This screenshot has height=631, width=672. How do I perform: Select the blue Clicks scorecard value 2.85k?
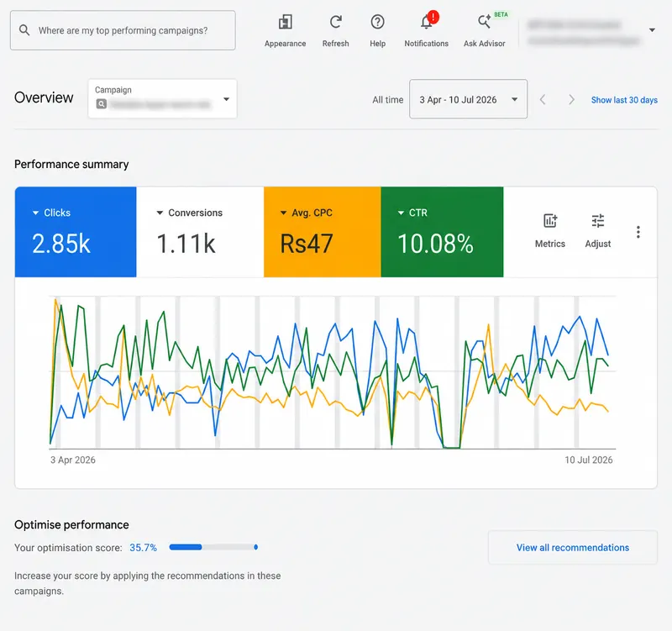[61, 244]
